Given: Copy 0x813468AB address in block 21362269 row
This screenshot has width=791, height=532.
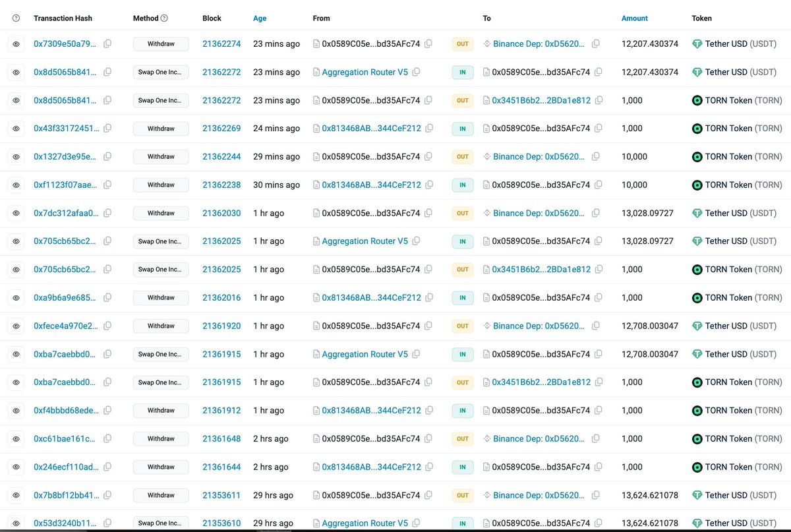Looking at the screenshot, I should [x=430, y=129].
